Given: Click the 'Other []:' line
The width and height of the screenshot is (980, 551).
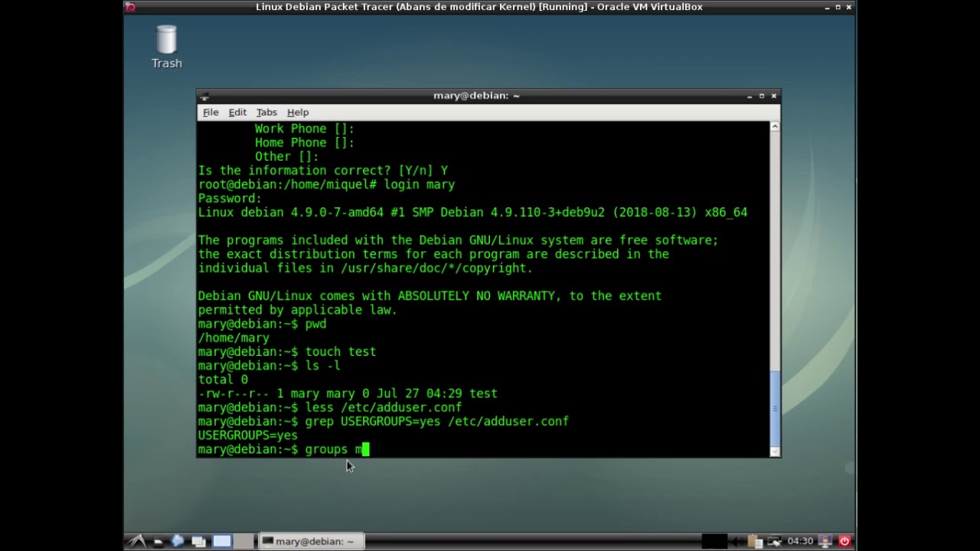Looking at the screenshot, I should click(x=287, y=157).
